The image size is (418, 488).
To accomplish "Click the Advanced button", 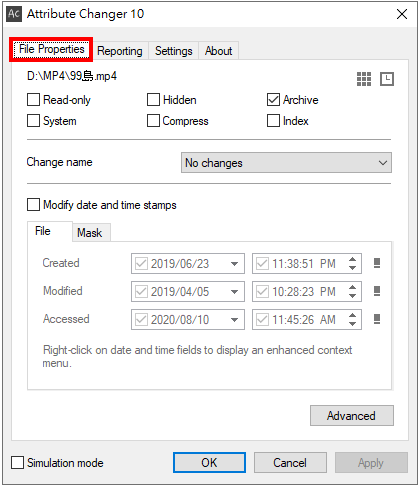I will (352, 416).
